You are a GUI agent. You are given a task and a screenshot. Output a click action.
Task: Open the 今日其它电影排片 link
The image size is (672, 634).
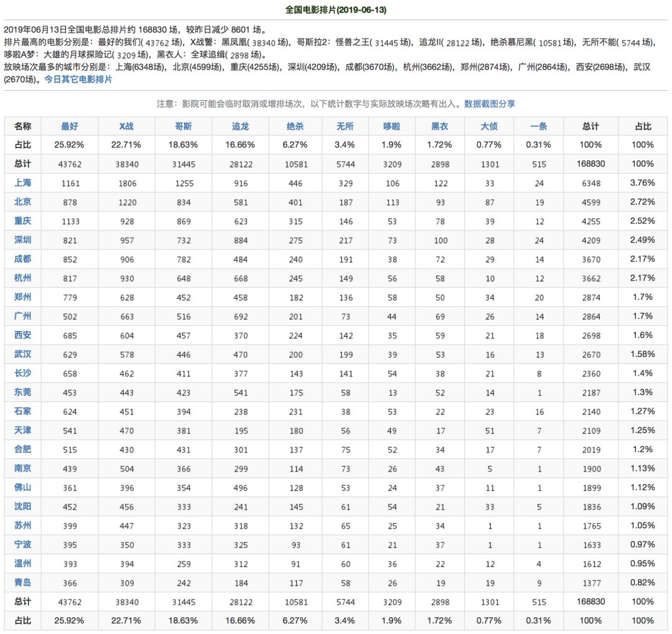78,80
